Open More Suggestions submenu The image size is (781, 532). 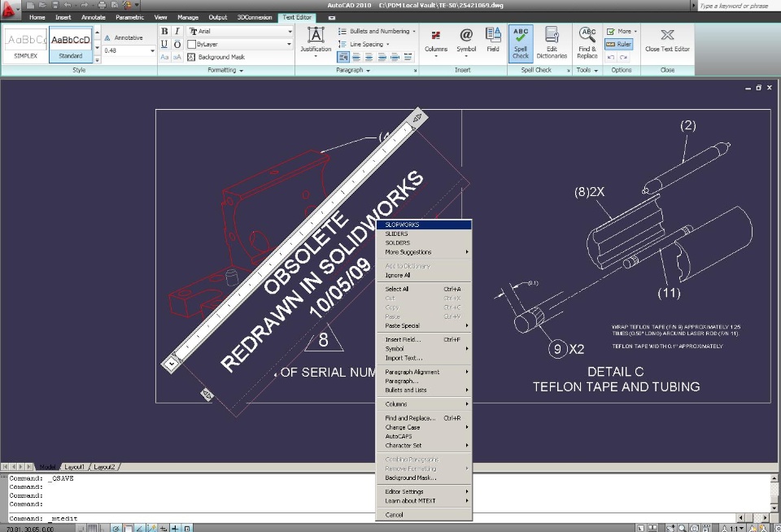coord(423,252)
